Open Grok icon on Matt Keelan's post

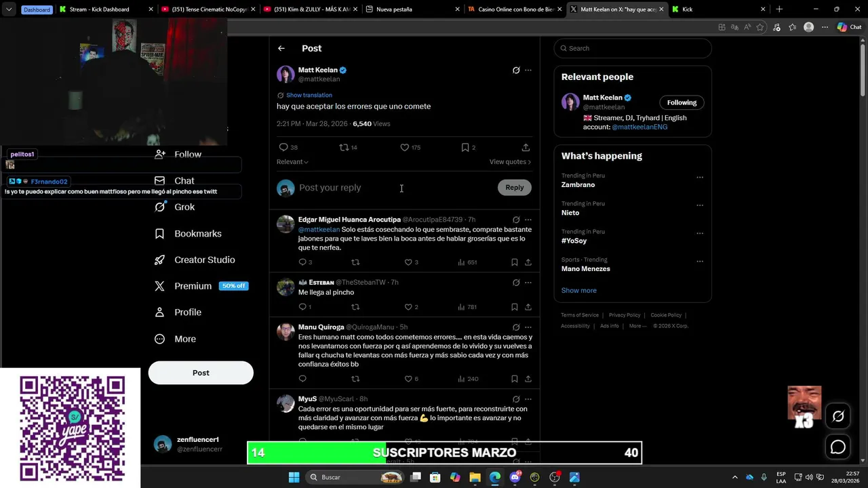[x=516, y=70]
